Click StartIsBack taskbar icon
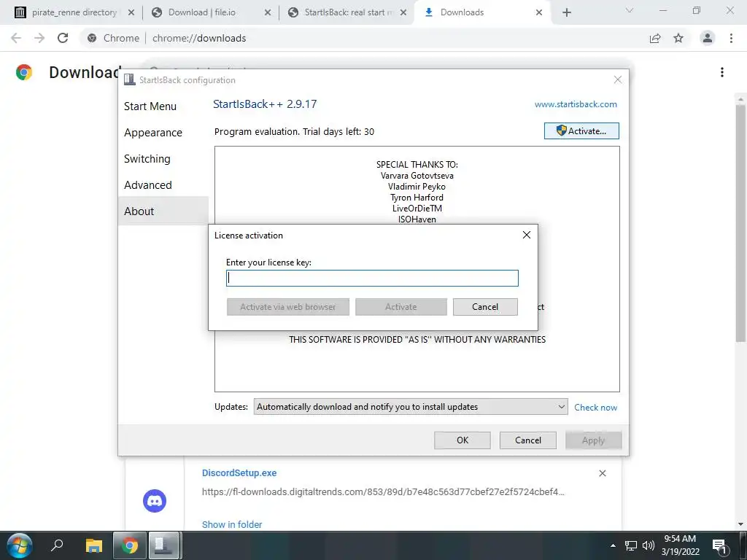Viewport: 747px width, 560px height. pos(163,545)
